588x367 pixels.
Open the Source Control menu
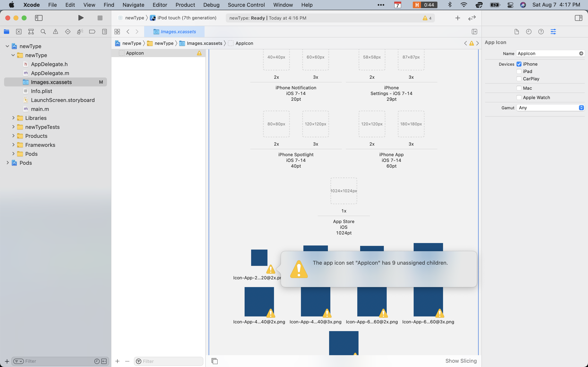[246, 5]
